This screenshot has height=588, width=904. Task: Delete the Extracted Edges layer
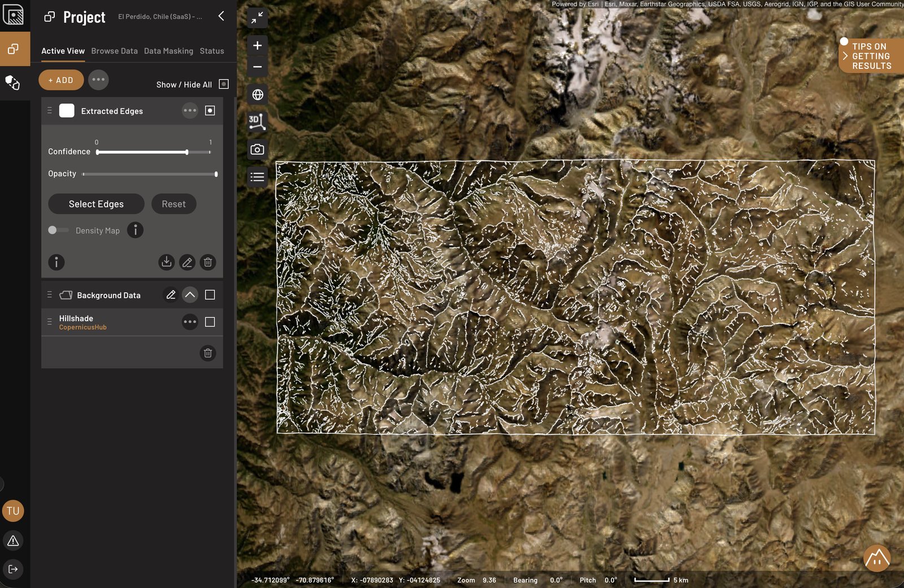pos(208,262)
